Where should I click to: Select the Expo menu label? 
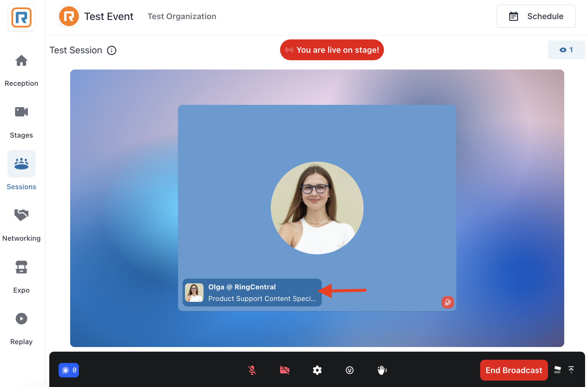21,290
